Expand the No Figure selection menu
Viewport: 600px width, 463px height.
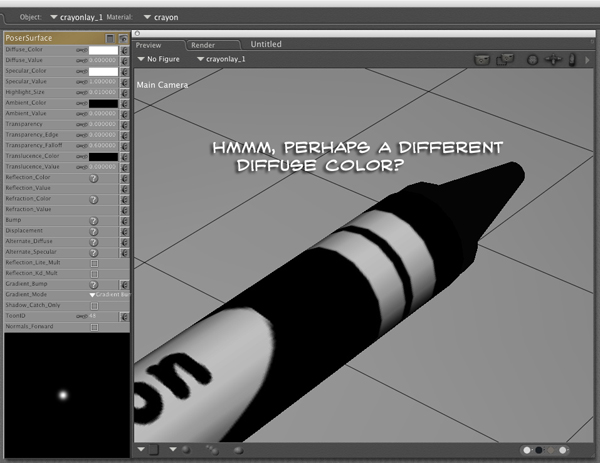point(158,60)
